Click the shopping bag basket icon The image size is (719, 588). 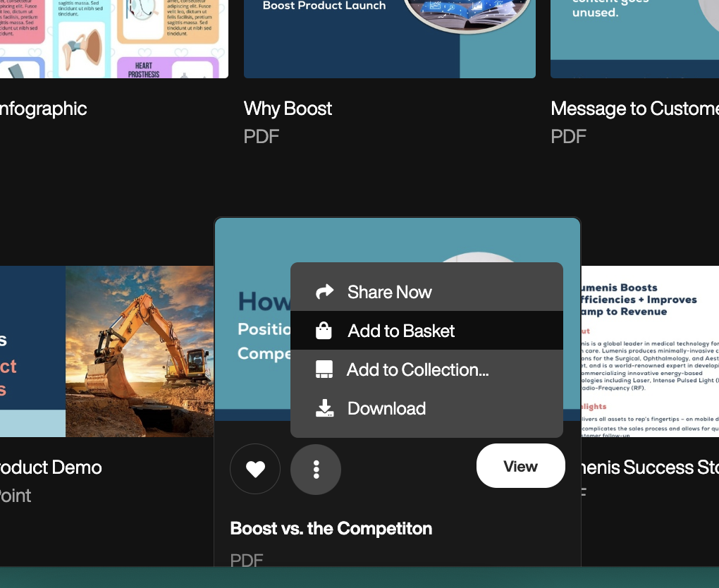(x=324, y=331)
